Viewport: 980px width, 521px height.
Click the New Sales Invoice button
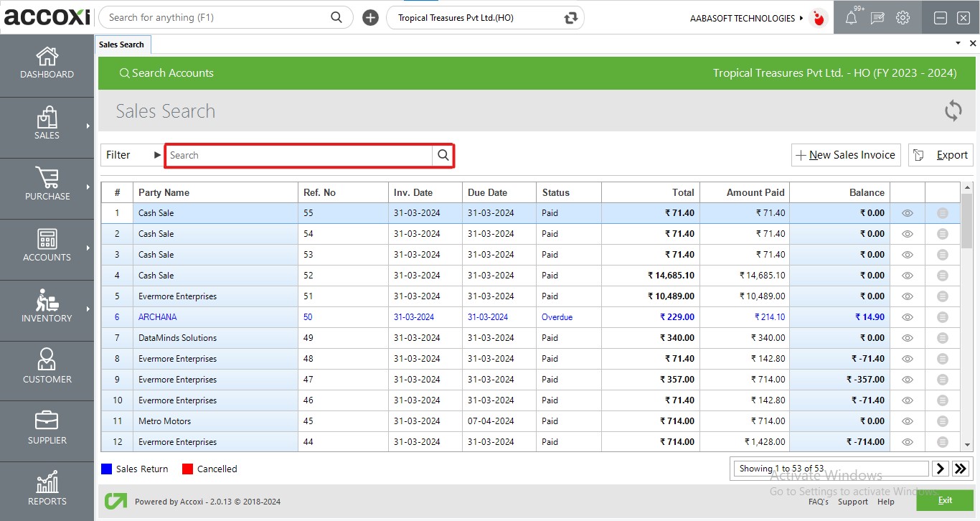point(846,155)
